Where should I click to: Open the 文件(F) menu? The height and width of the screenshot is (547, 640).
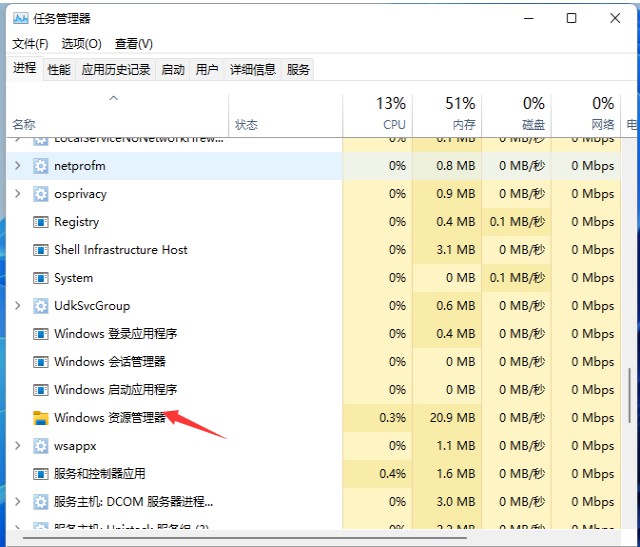pyautogui.click(x=30, y=44)
